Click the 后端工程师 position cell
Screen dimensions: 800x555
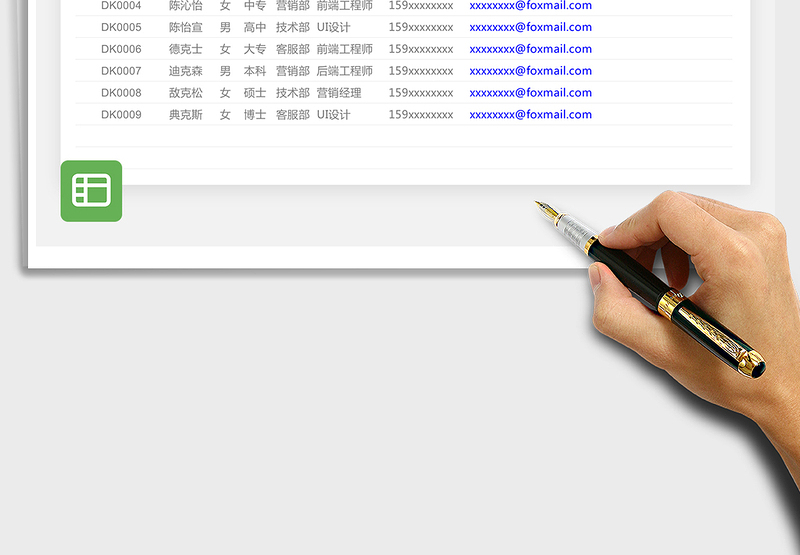coord(344,71)
